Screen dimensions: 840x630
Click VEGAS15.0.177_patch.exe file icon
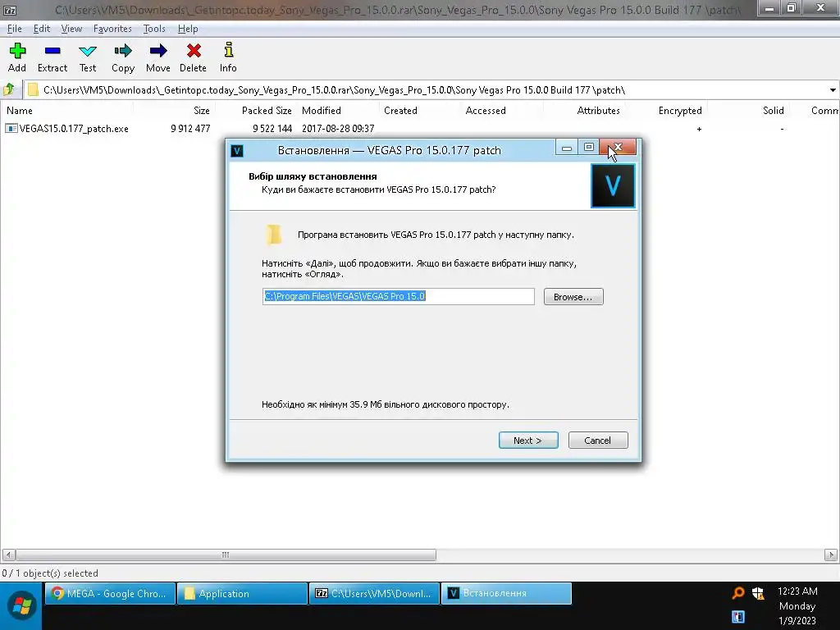tap(11, 129)
